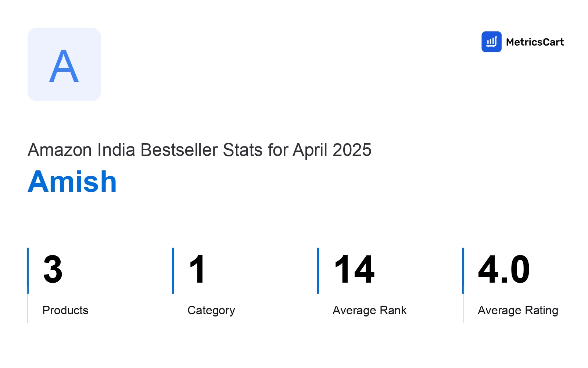Select the 4.0 Average Rating number
Screen dimensions: 588x368
[x=504, y=270]
